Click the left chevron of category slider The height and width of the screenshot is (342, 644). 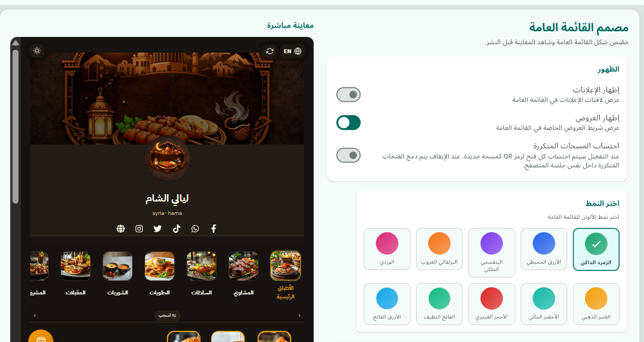coord(35,315)
